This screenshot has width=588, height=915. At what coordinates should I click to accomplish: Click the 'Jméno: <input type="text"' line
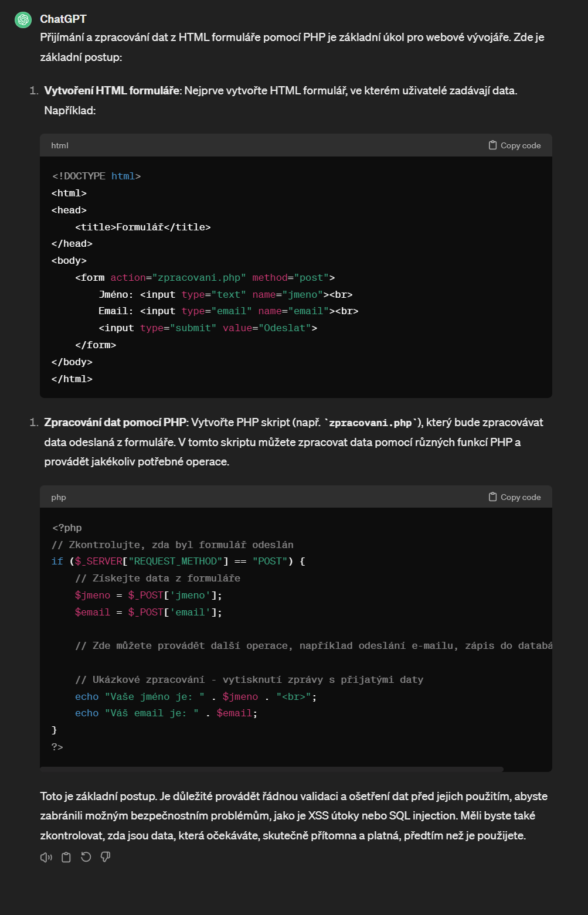point(226,294)
